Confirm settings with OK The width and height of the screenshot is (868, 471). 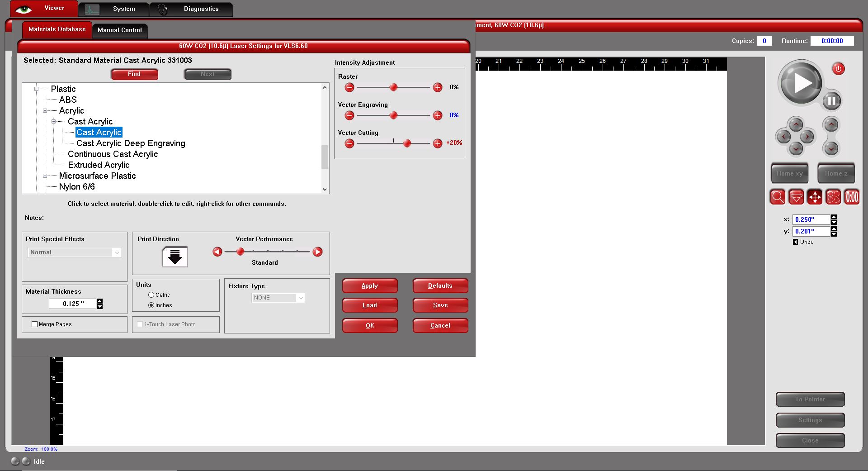[370, 326]
